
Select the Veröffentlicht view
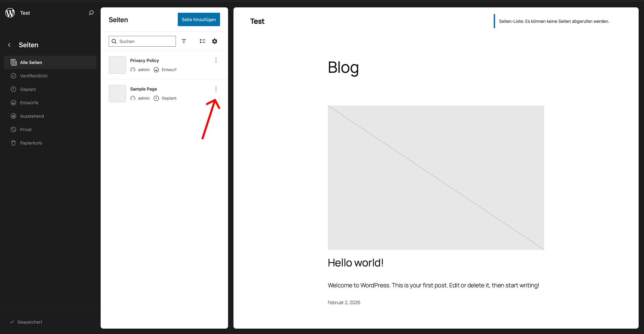click(x=50, y=76)
